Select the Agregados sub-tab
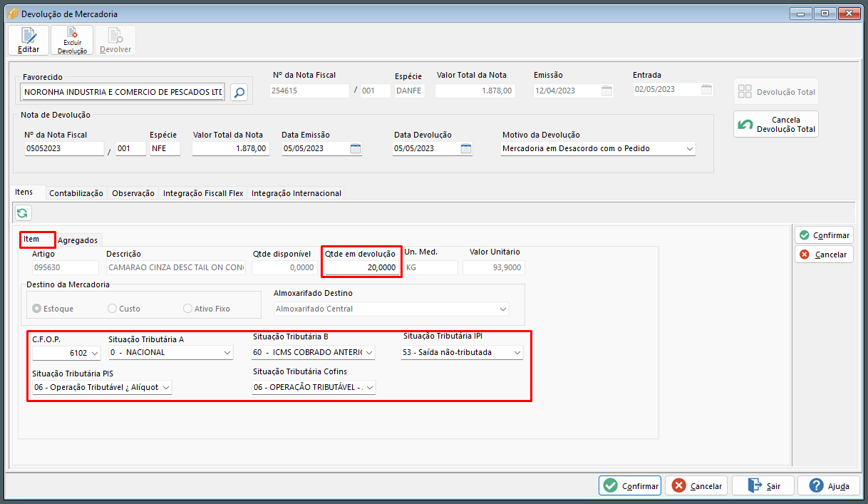 pos(78,240)
